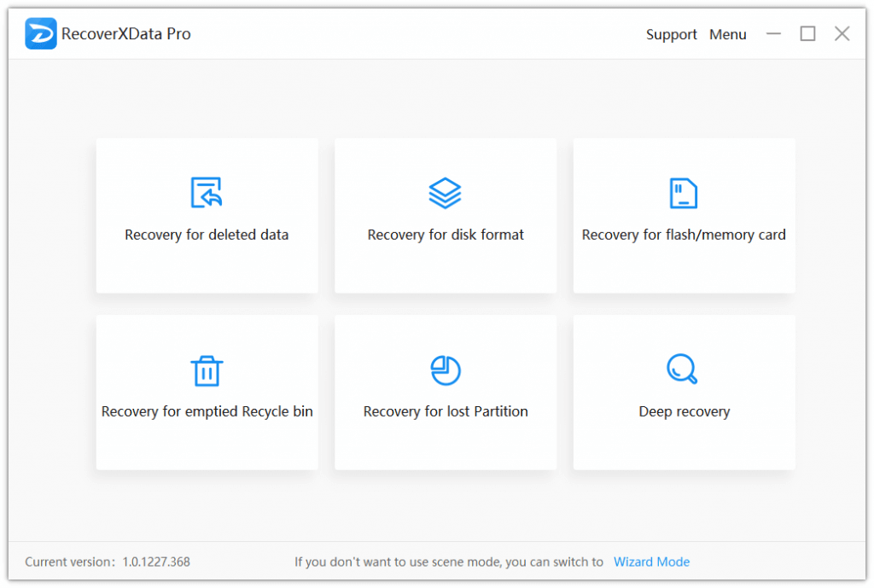Open the Menu in the title bar
874x588 pixels.
point(727,34)
